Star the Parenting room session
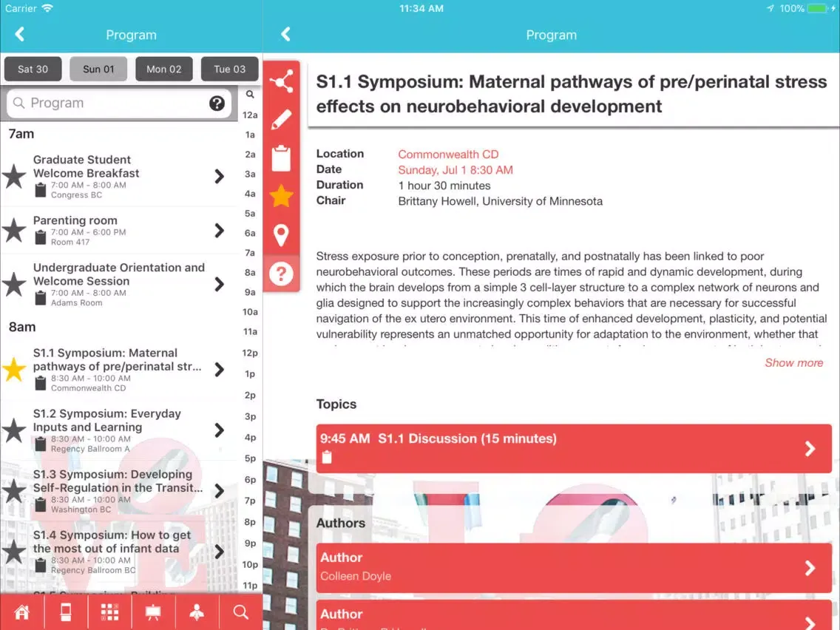The height and width of the screenshot is (630, 840). (14, 231)
